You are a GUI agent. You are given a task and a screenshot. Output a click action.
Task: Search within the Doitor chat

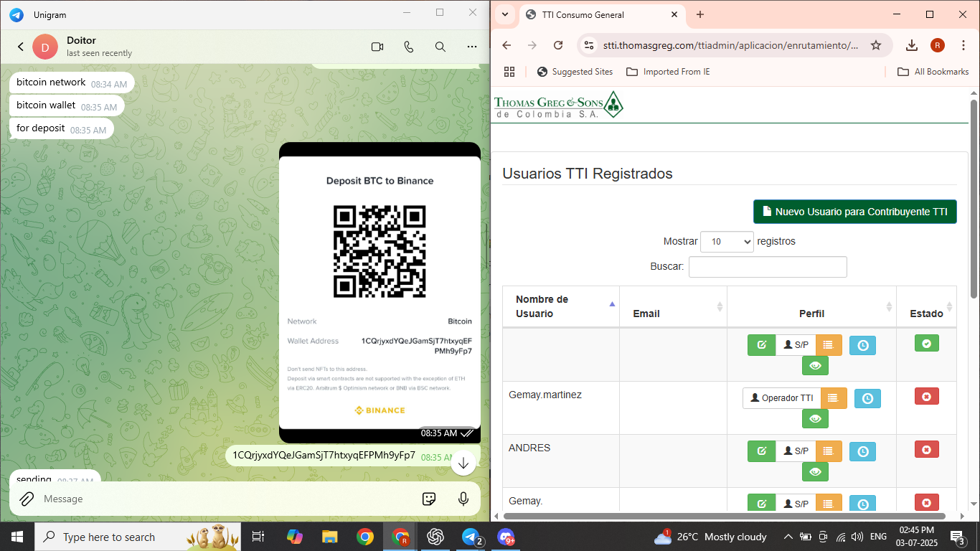pos(440,47)
